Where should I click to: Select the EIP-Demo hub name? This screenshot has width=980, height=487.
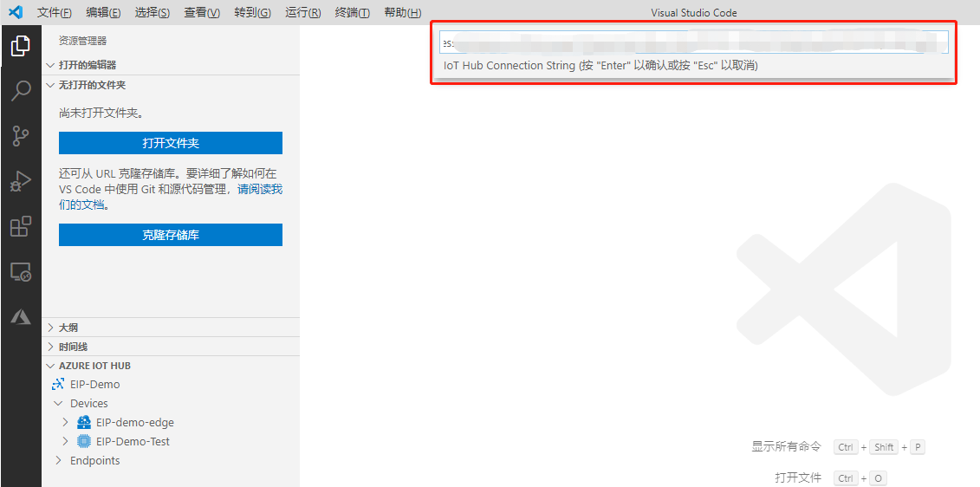(x=95, y=384)
